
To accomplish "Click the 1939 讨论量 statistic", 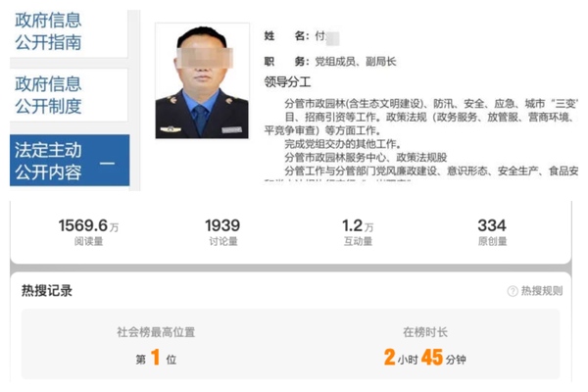I will [221, 232].
